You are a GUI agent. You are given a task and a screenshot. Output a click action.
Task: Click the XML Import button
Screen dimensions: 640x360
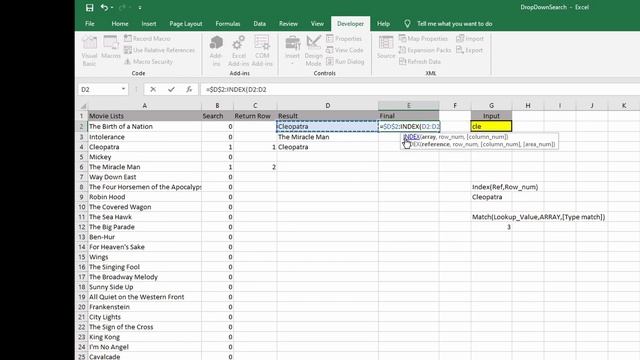[470, 38]
